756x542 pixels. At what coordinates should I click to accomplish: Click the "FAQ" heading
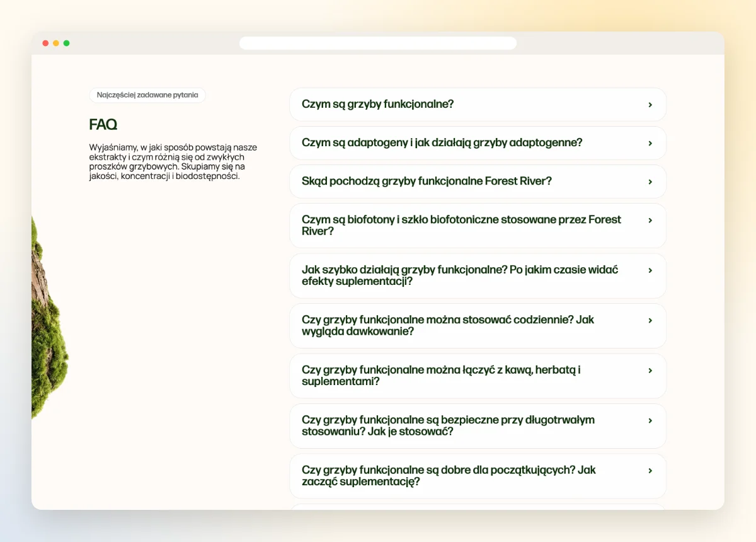(x=103, y=124)
